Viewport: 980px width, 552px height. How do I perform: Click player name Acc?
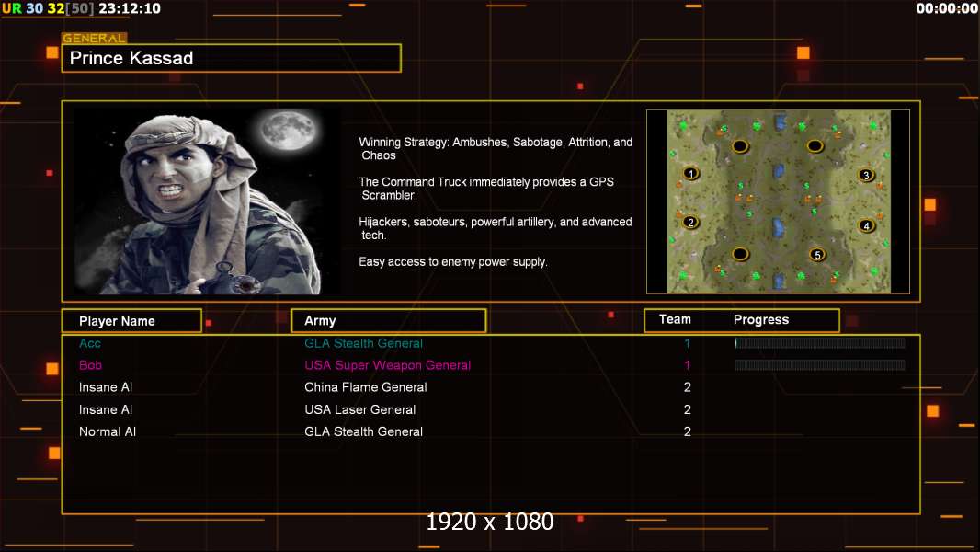[x=90, y=343]
